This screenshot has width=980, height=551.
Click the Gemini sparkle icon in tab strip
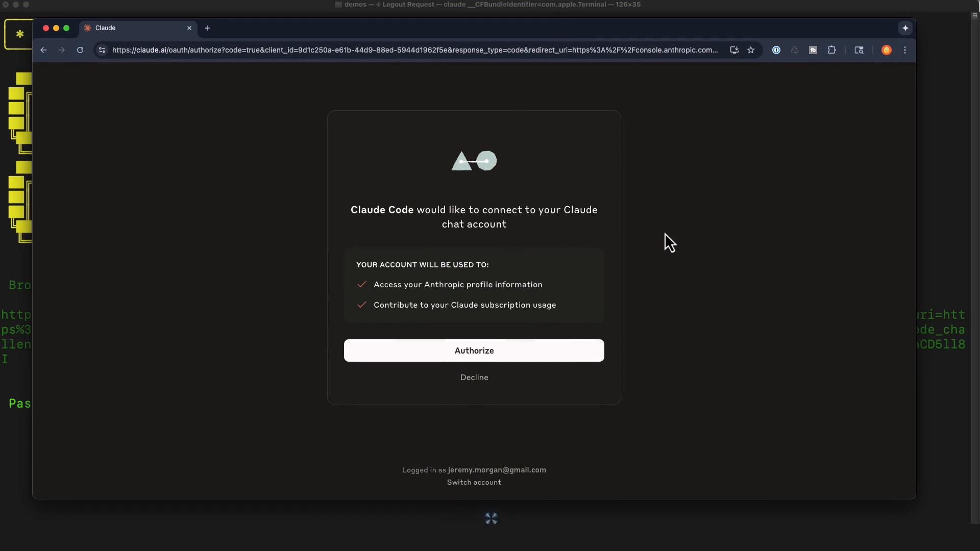pyautogui.click(x=905, y=28)
